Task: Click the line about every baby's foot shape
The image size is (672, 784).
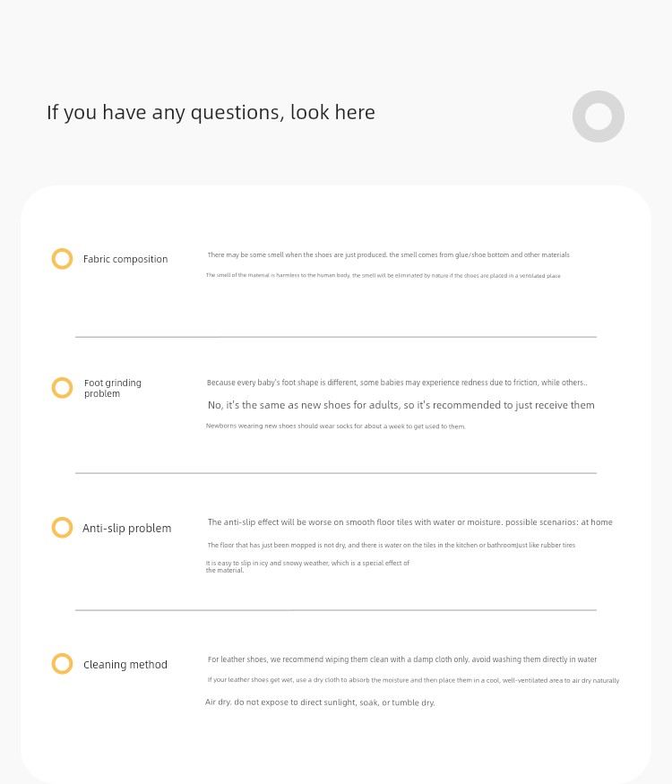Action: point(397,383)
